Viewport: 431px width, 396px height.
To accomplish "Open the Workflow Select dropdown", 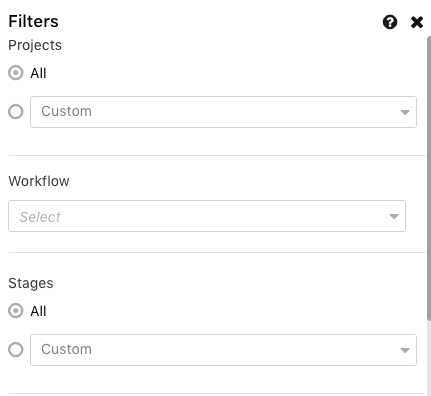I will 207,216.
